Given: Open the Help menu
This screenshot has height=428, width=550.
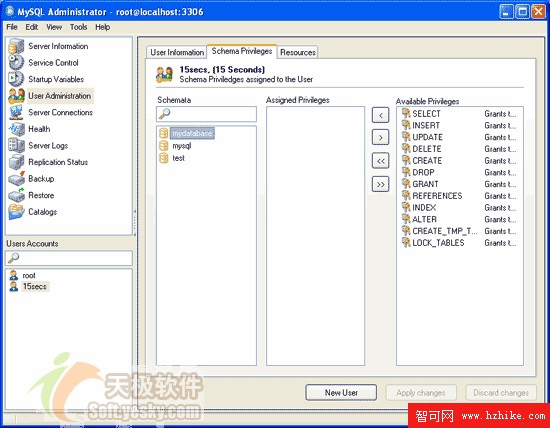Looking at the screenshot, I should point(102,27).
